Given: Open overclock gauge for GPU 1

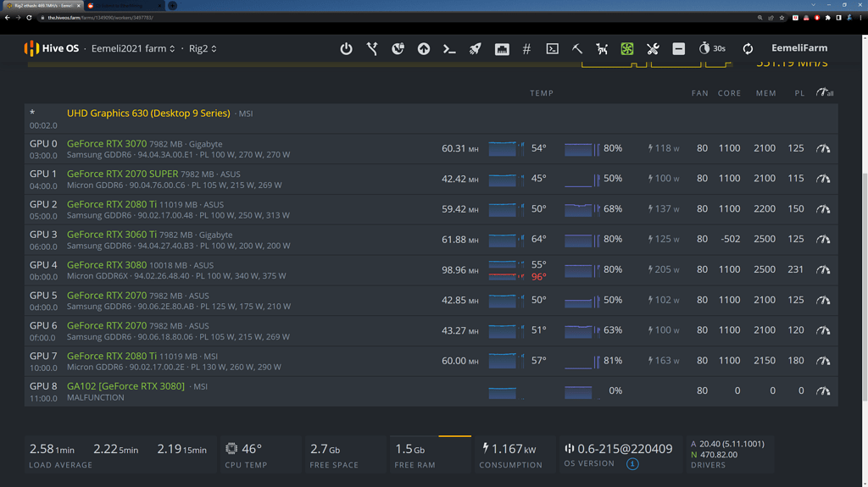Looking at the screenshot, I should 823,179.
